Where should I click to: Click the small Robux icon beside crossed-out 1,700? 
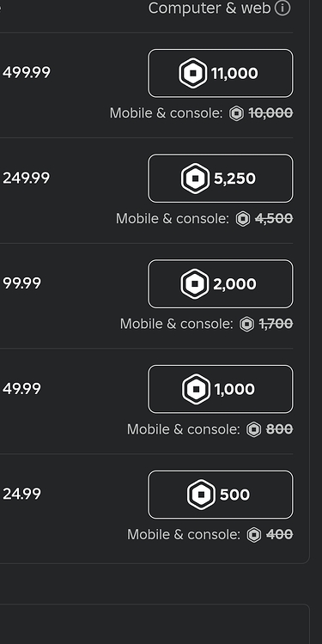point(246,324)
